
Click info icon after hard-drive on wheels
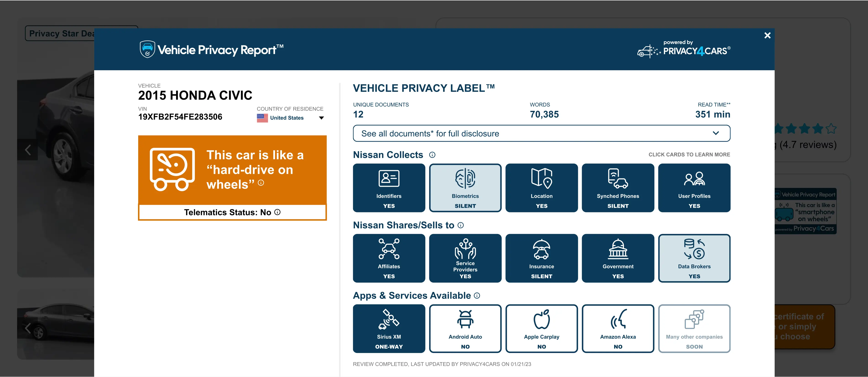(261, 183)
